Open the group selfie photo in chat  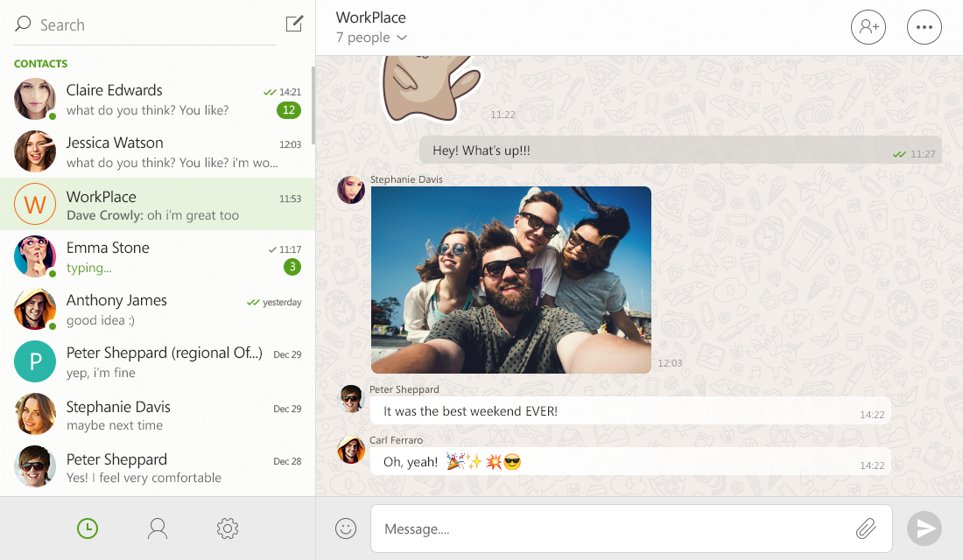coord(511,280)
